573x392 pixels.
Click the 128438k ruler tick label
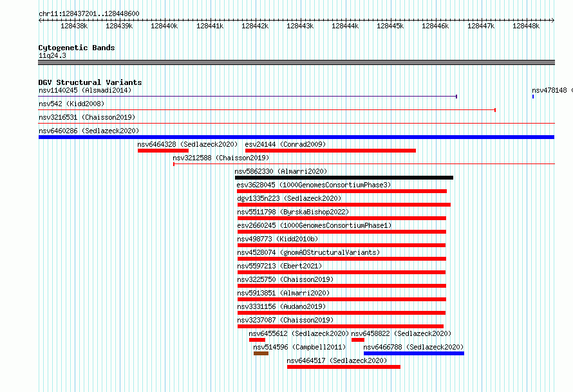[x=74, y=26]
